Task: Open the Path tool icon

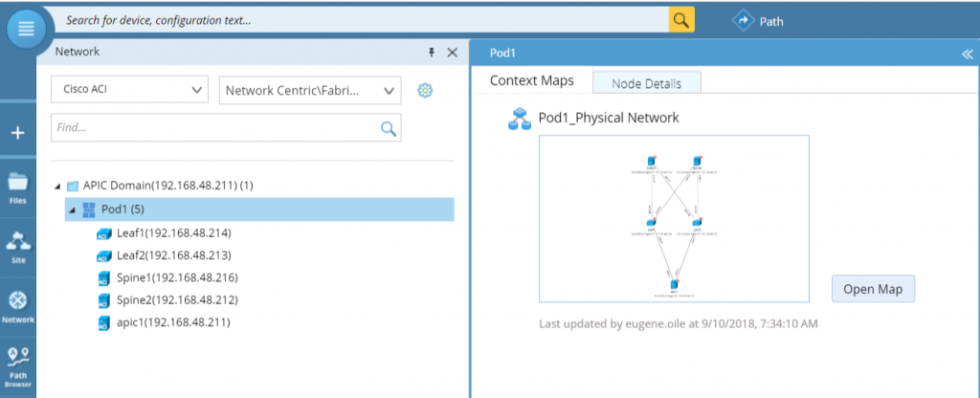Action: pos(743,21)
